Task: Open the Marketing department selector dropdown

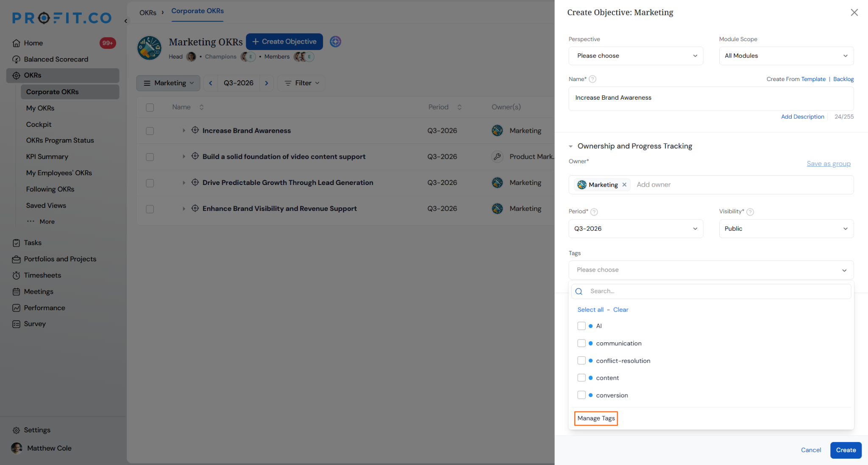Action: pos(168,83)
